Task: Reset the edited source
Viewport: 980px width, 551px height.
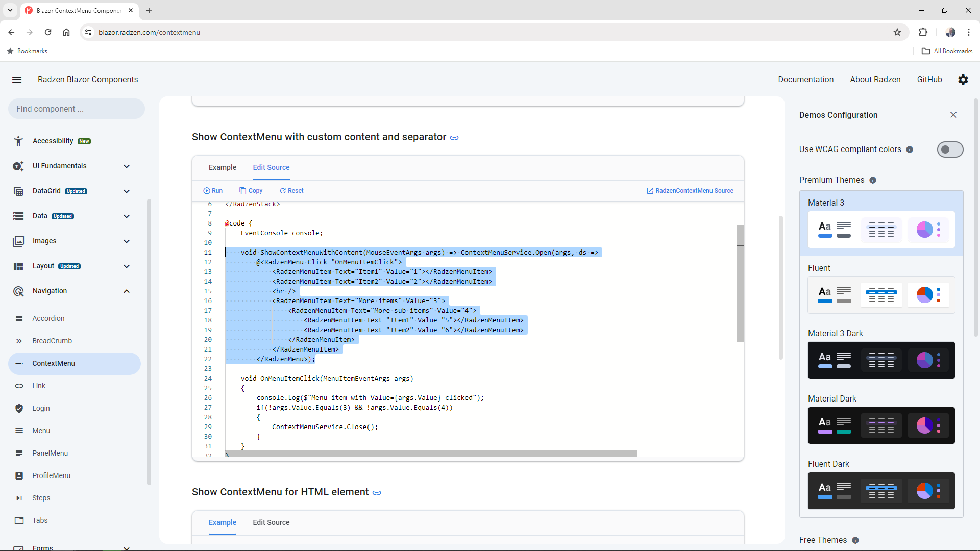Action: (x=291, y=191)
